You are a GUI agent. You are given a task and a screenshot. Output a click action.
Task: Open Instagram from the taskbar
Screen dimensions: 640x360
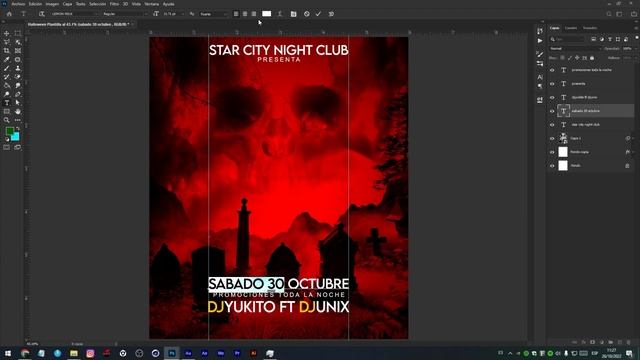[90, 353]
